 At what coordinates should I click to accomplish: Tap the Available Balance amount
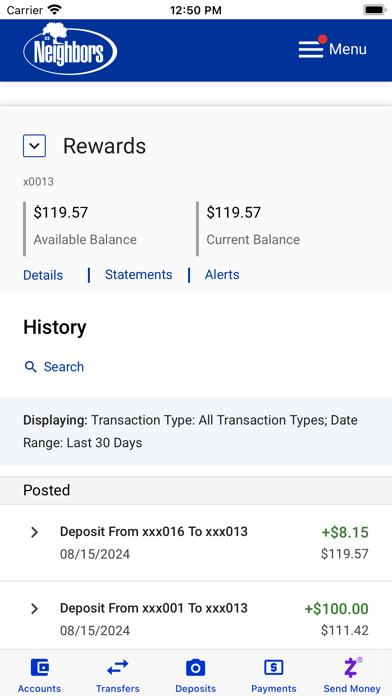(x=61, y=213)
